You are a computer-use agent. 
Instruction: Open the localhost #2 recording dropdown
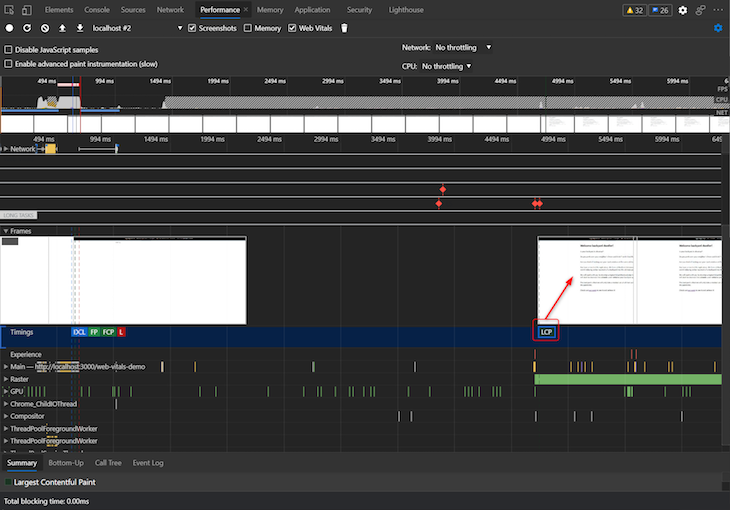click(137, 28)
